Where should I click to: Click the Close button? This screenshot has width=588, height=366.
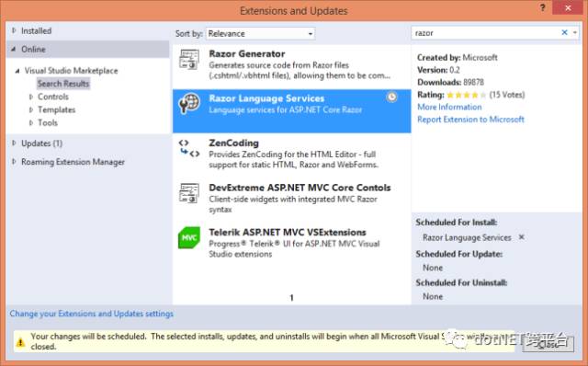(x=548, y=343)
